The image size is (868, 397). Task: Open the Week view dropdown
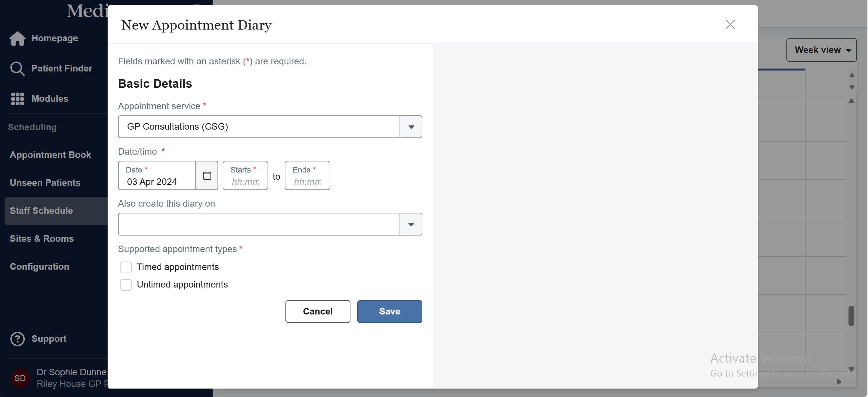click(821, 50)
